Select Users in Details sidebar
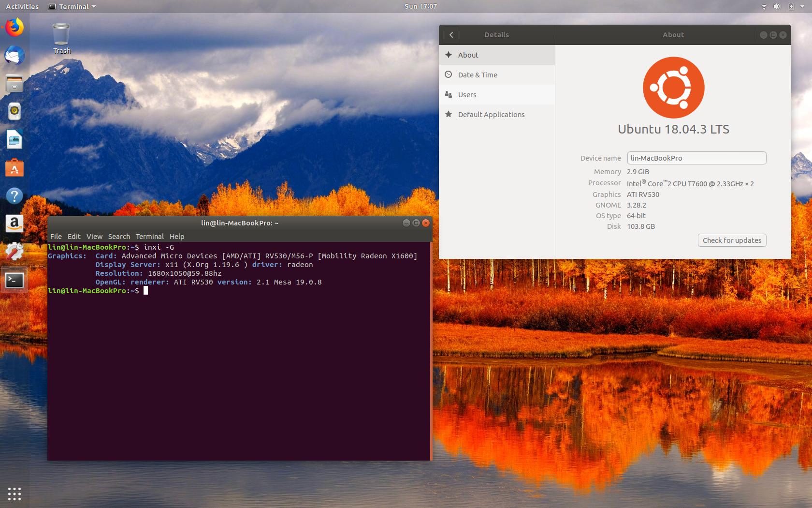 pyautogui.click(x=497, y=95)
